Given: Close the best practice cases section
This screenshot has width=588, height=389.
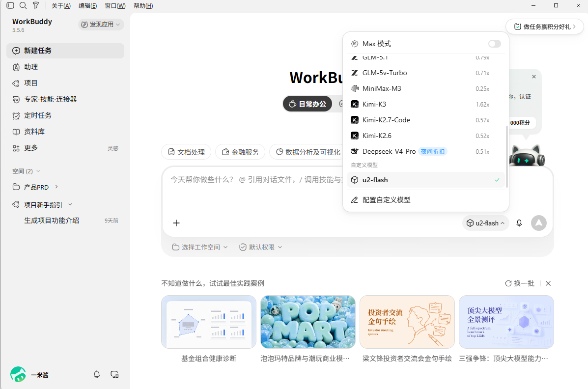Looking at the screenshot, I should tap(548, 283).
